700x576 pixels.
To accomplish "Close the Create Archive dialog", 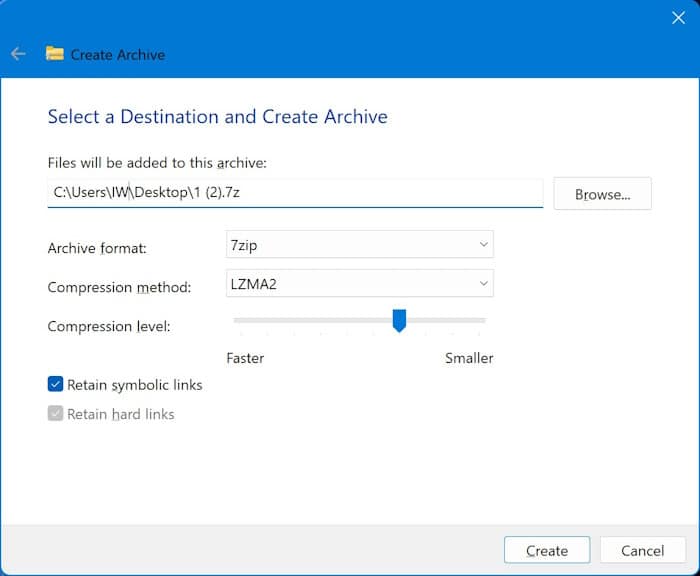I will pos(678,18).
